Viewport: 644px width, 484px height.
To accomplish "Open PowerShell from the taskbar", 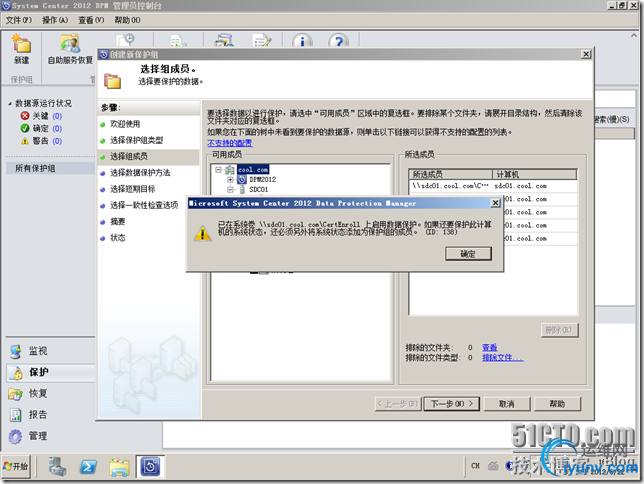I will point(88,467).
